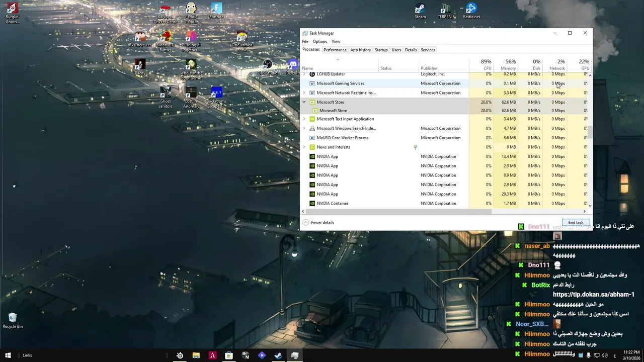The height and width of the screenshot is (362, 644).
Task: Click the vertical scrollbar down arrow
Action: [590, 206]
